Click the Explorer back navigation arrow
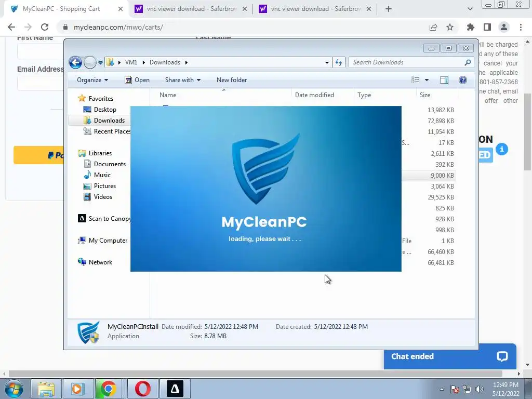This screenshot has height=399, width=532. point(75,62)
